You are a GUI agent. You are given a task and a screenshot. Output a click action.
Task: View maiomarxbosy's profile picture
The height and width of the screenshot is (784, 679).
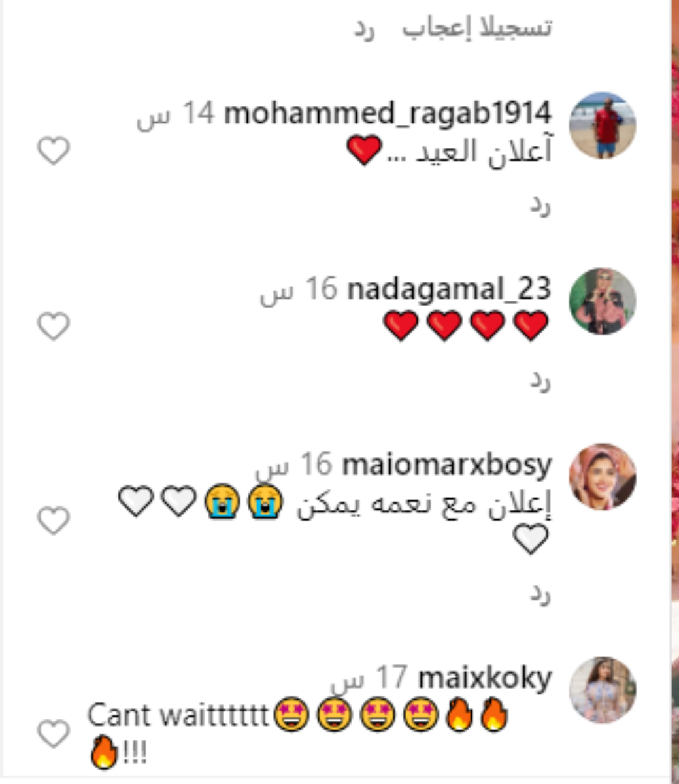(x=603, y=476)
